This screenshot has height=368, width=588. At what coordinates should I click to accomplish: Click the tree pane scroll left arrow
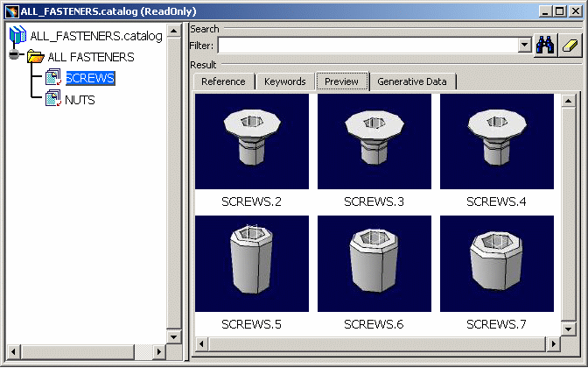13,352
